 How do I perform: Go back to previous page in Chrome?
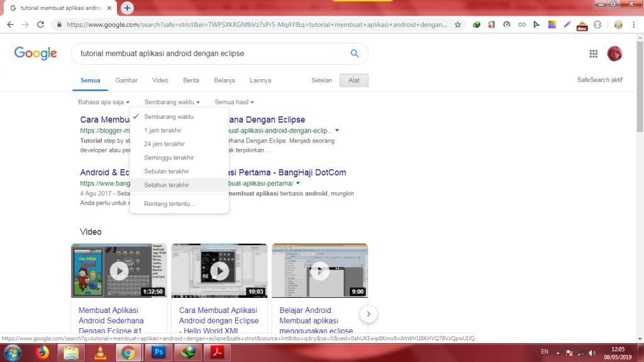tap(10, 25)
